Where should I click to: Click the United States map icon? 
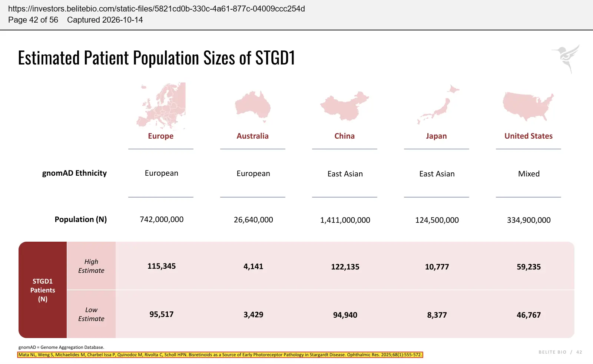point(528,106)
